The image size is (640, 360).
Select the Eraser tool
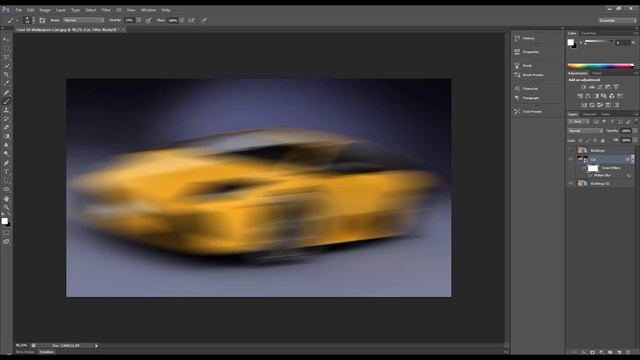pos(6,128)
